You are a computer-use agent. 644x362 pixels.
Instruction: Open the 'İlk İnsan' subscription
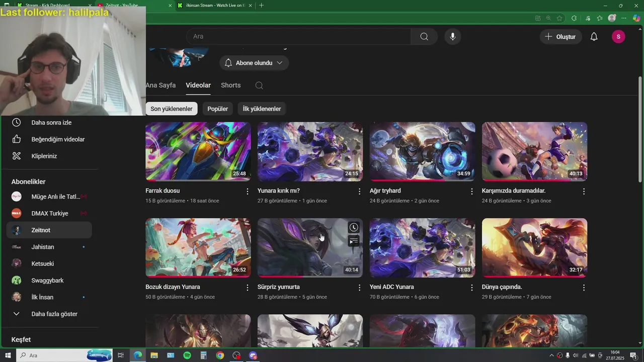point(49,297)
